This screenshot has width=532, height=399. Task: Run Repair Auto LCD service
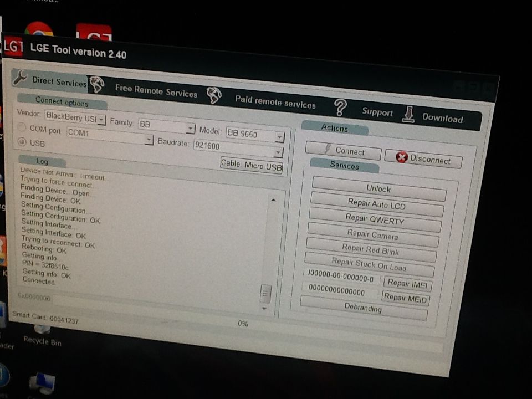click(377, 204)
